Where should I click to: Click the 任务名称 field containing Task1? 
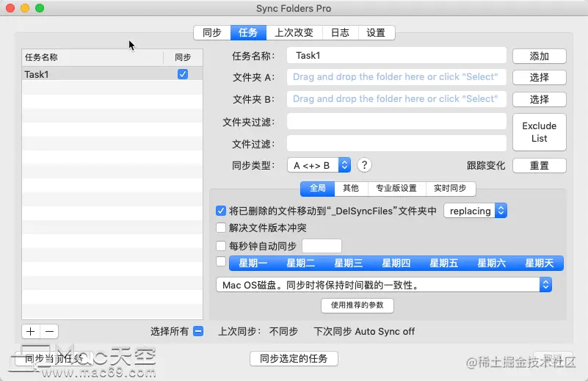[x=396, y=56]
